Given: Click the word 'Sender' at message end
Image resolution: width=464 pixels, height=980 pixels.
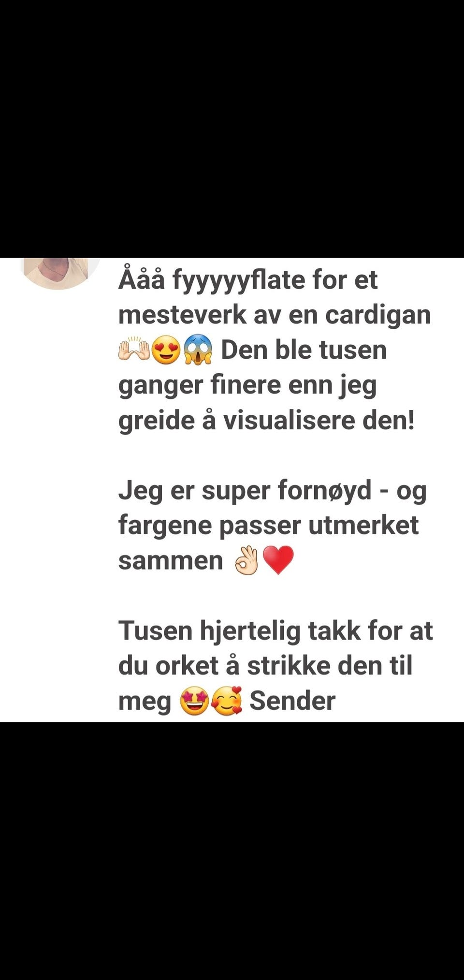Looking at the screenshot, I should coord(292,701).
